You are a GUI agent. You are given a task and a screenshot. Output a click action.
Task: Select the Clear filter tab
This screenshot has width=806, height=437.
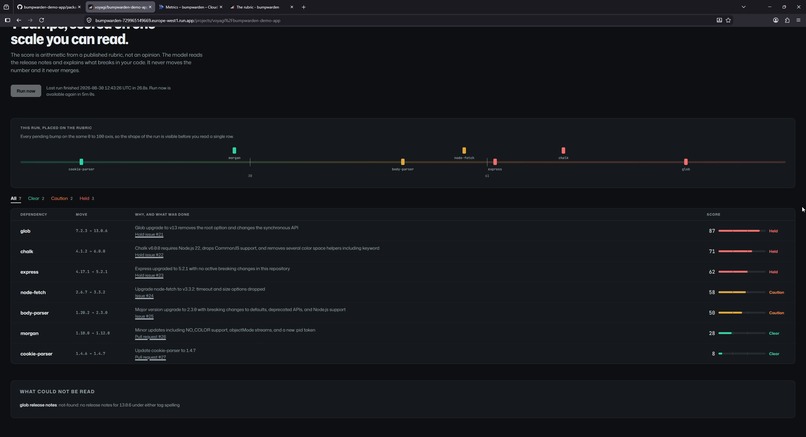point(36,198)
